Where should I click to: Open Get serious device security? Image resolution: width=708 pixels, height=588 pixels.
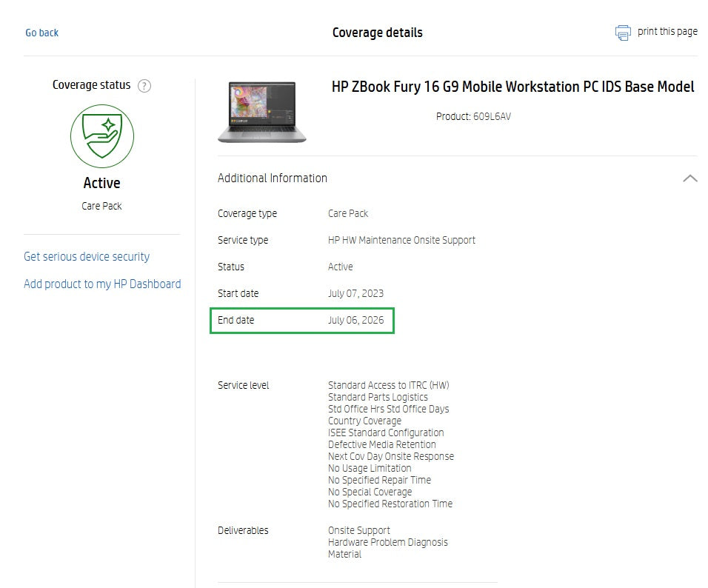(x=87, y=256)
